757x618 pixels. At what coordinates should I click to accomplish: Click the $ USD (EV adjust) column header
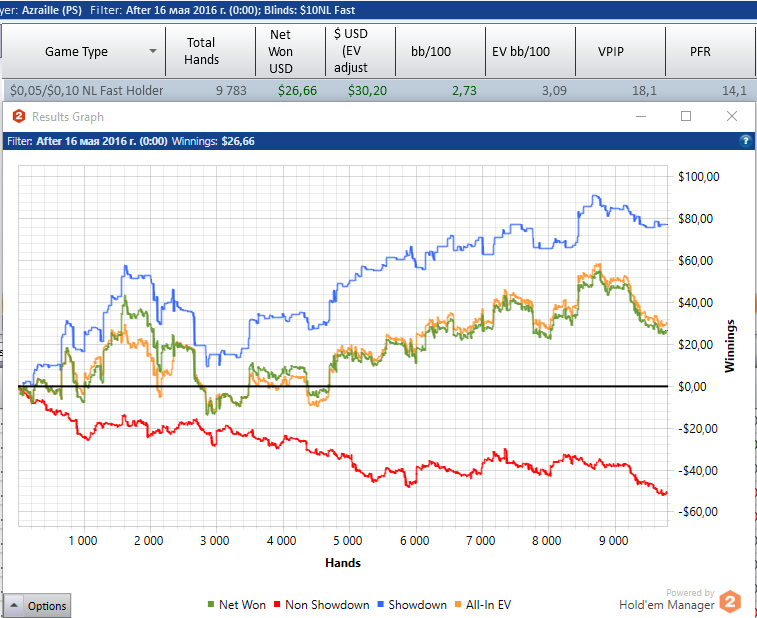pyautogui.click(x=360, y=51)
